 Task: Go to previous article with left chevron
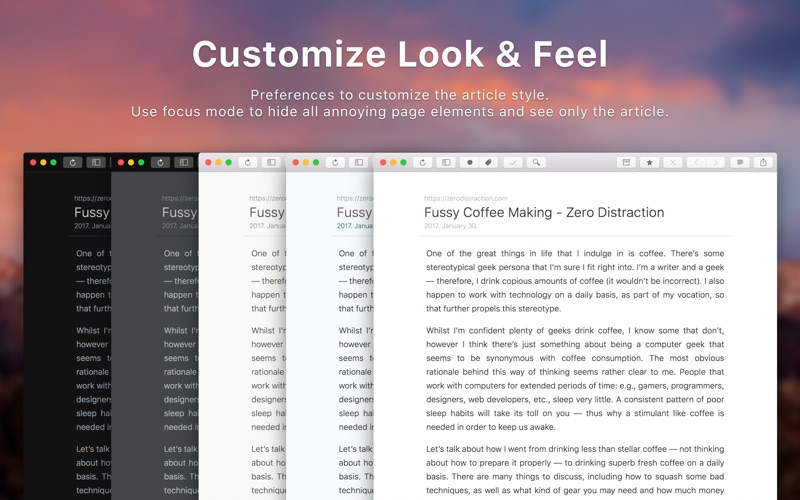(x=696, y=162)
